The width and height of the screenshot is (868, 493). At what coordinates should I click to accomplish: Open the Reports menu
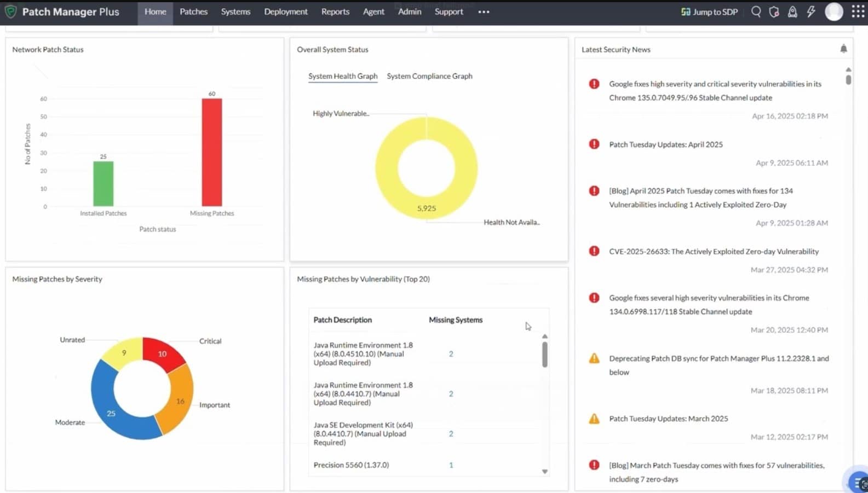tap(335, 11)
